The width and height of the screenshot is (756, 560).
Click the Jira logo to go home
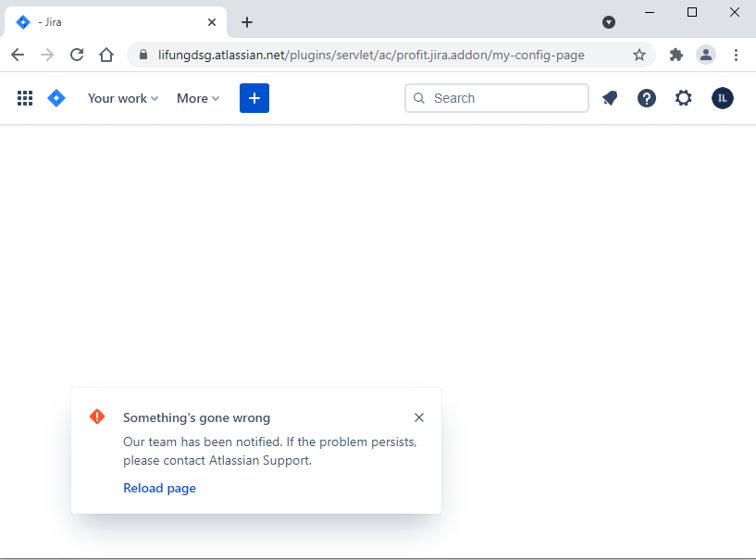pyautogui.click(x=56, y=98)
